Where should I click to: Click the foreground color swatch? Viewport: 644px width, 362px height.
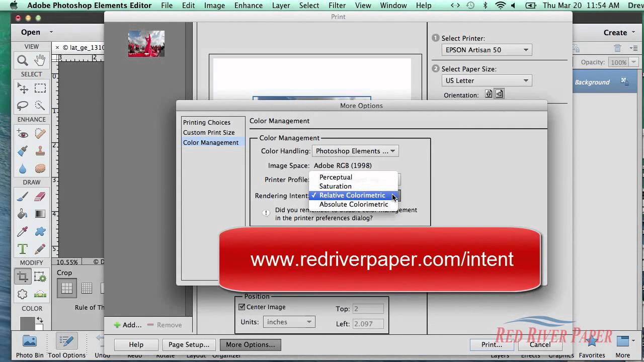(27, 323)
